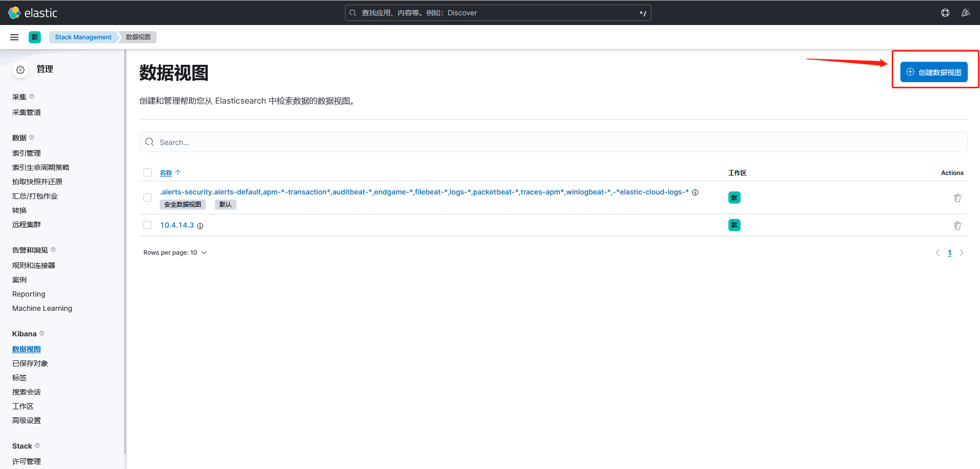Open 远程集群 in sidebar

tap(27, 225)
